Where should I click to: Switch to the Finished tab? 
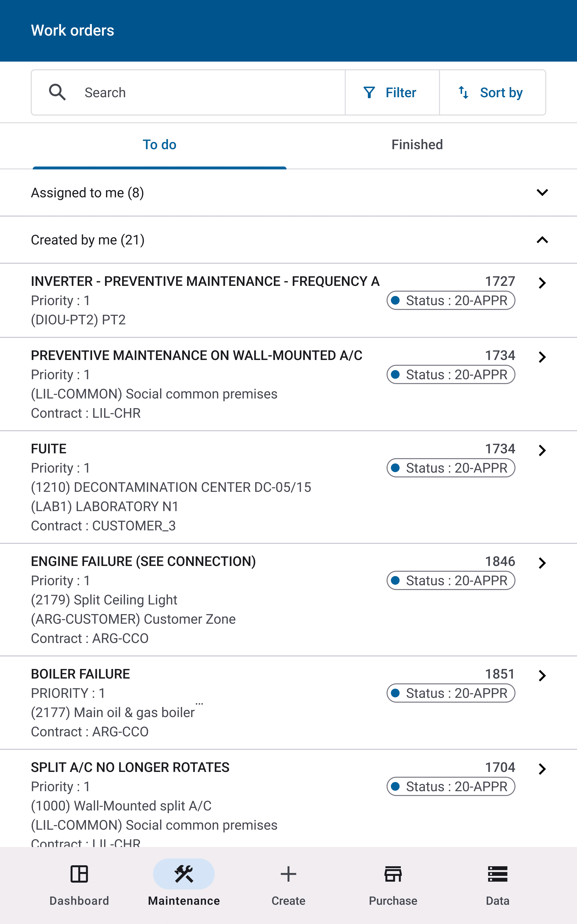[417, 145]
